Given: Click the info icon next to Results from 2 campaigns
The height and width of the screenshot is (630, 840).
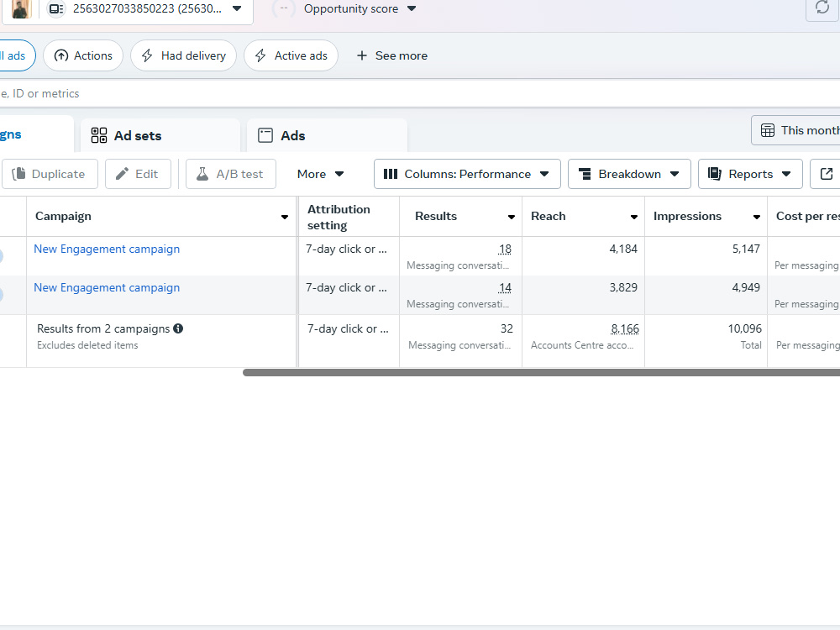Looking at the screenshot, I should click(x=178, y=328).
